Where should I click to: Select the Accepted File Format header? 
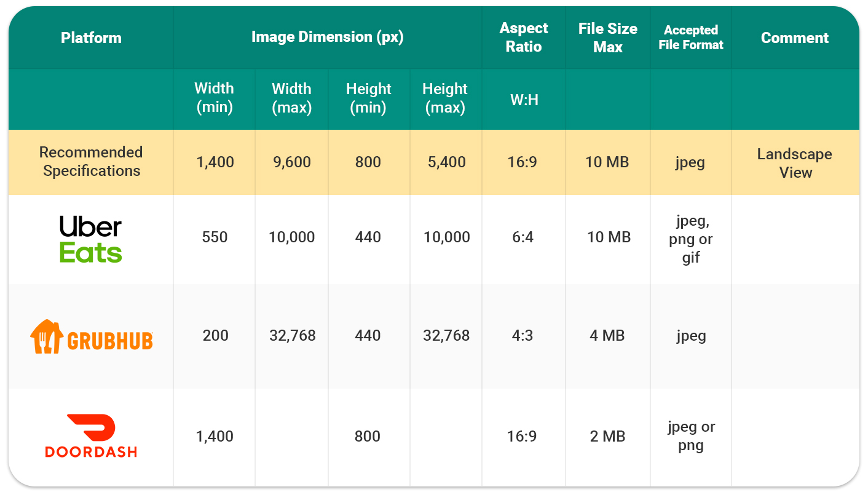[690, 38]
